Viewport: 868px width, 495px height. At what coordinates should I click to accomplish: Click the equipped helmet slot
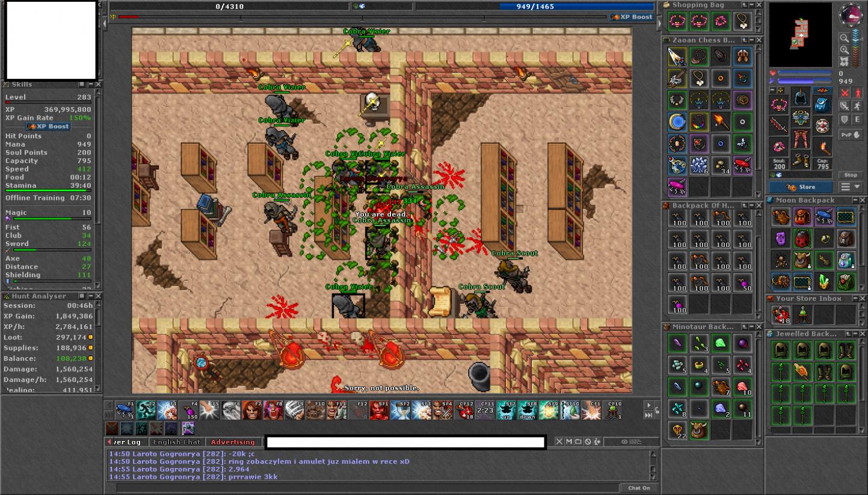(800, 97)
